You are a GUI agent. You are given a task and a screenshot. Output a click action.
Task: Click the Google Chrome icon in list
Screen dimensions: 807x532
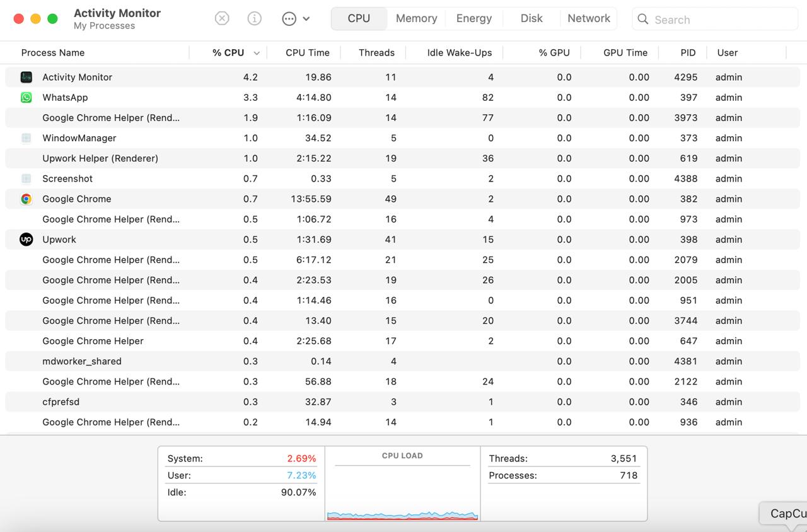[26, 199]
